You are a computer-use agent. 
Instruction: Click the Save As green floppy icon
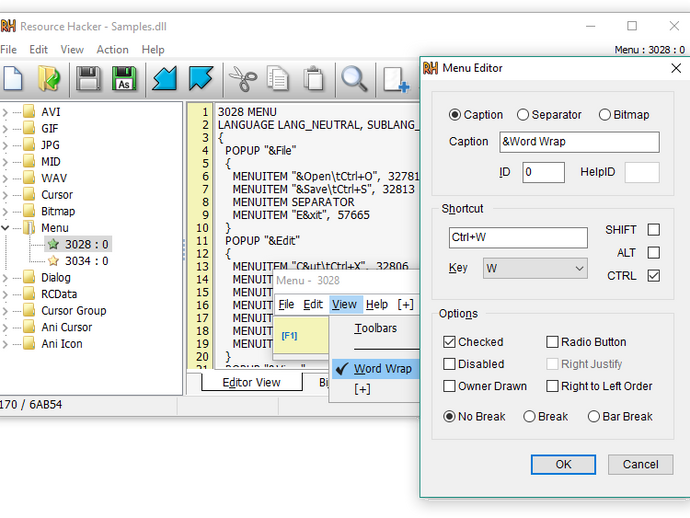pos(124,79)
